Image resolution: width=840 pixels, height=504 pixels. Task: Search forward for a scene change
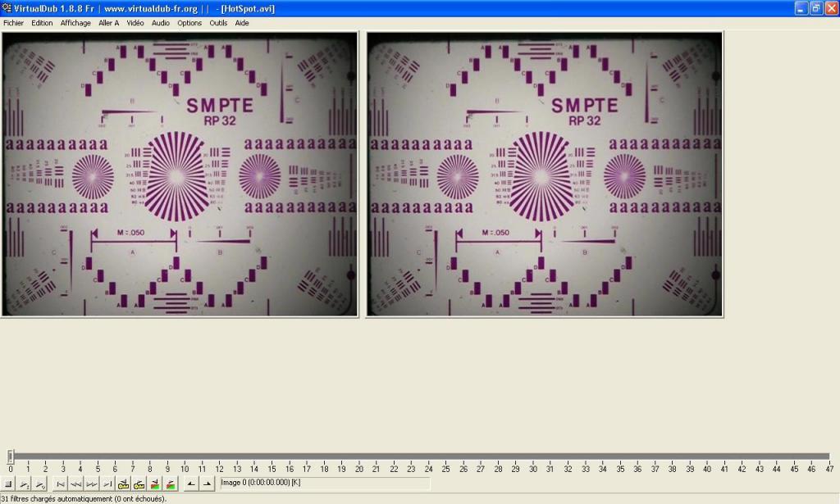click(x=171, y=484)
